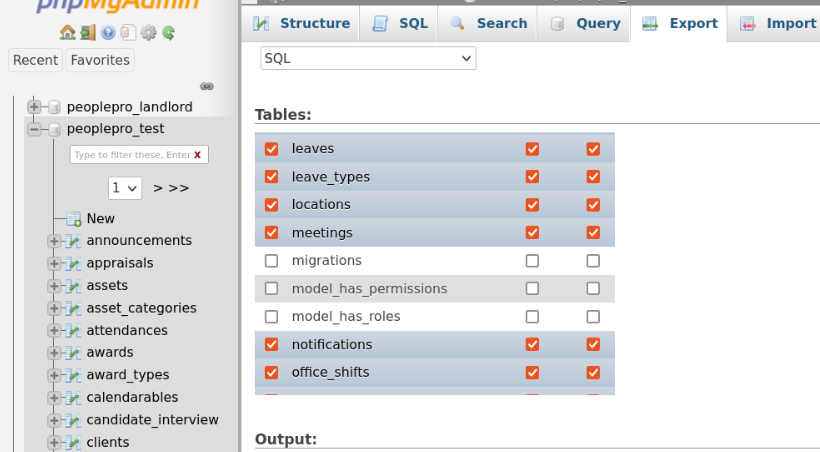Open the SQL export format dropdown

pos(368,59)
